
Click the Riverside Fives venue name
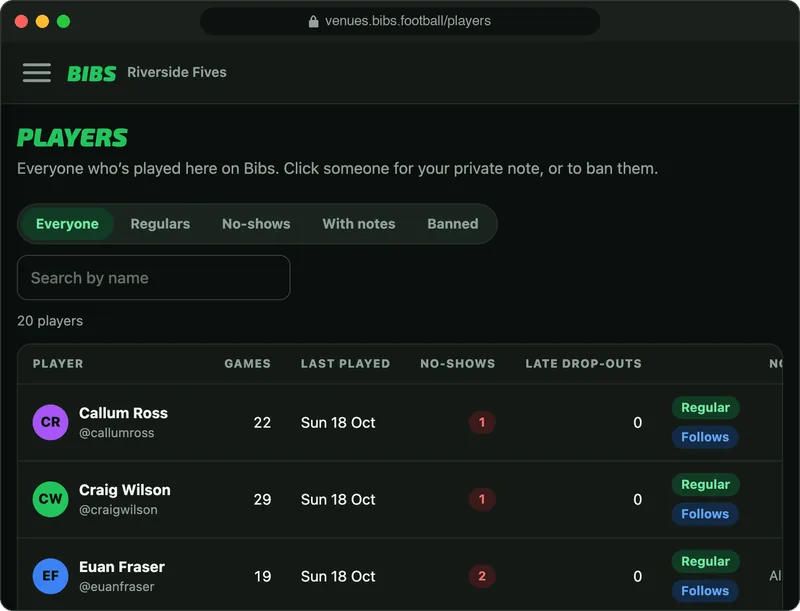177,72
